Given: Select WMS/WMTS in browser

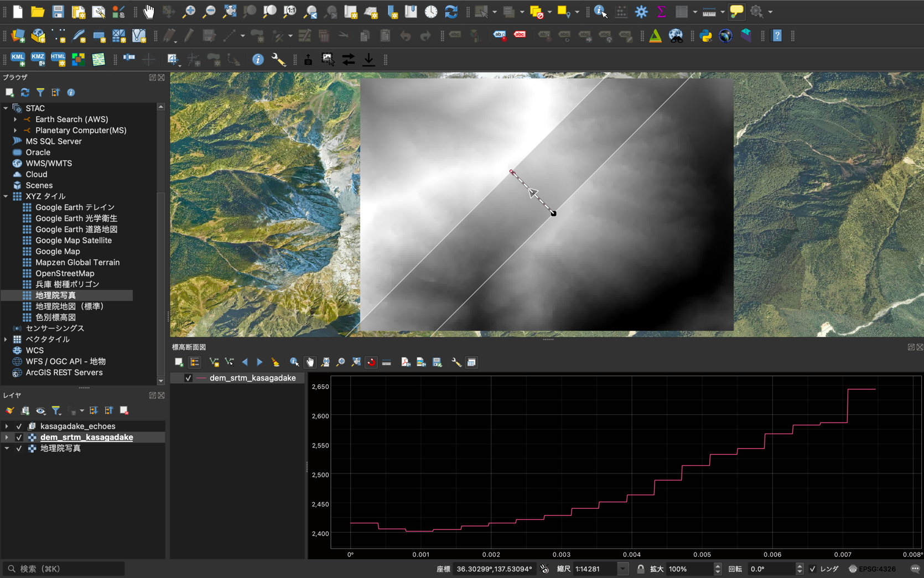Looking at the screenshot, I should tap(49, 164).
